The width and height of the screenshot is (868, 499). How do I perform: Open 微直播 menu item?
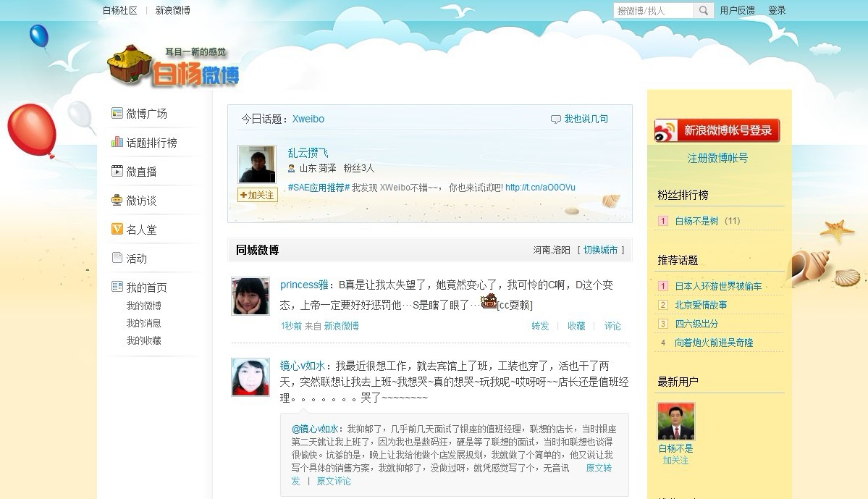142,172
